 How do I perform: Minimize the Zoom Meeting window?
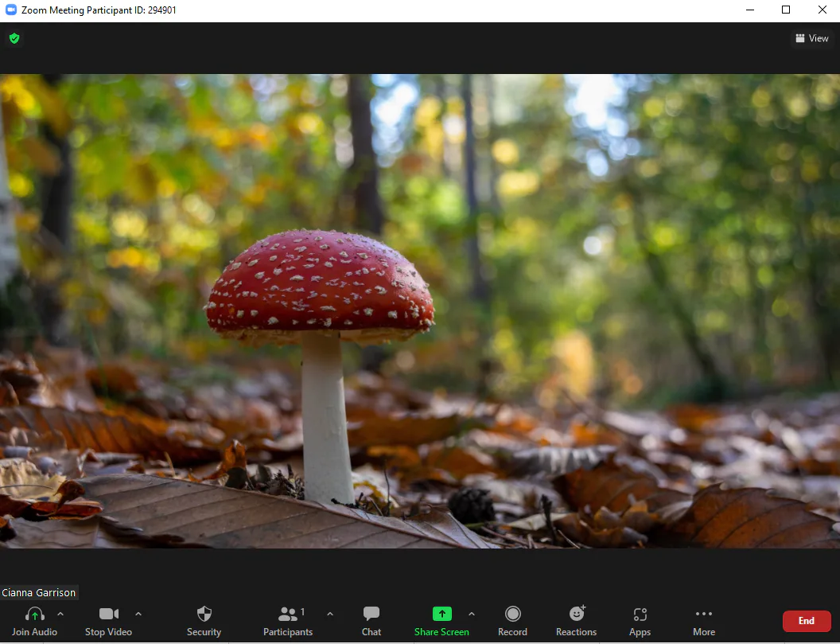click(750, 10)
